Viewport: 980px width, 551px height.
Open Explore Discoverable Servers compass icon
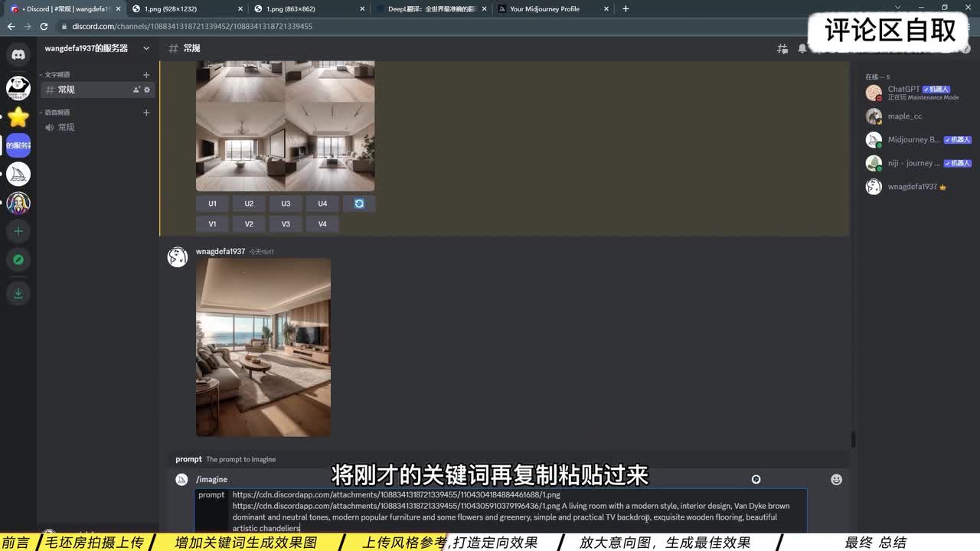click(x=18, y=260)
